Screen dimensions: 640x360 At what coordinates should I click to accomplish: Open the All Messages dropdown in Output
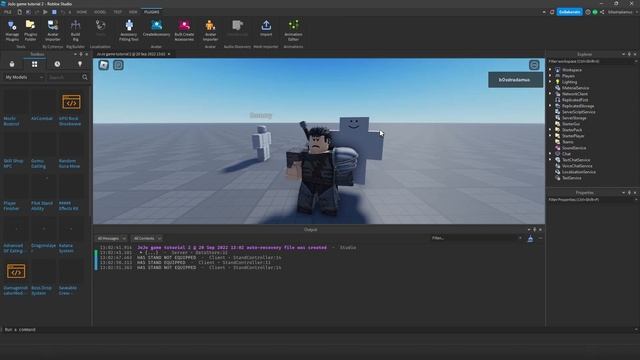[x=111, y=238]
